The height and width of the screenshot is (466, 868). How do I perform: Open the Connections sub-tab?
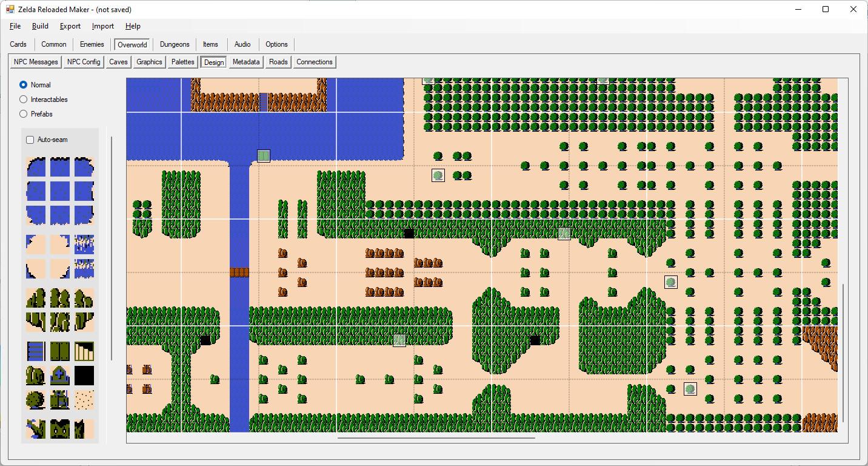click(315, 62)
